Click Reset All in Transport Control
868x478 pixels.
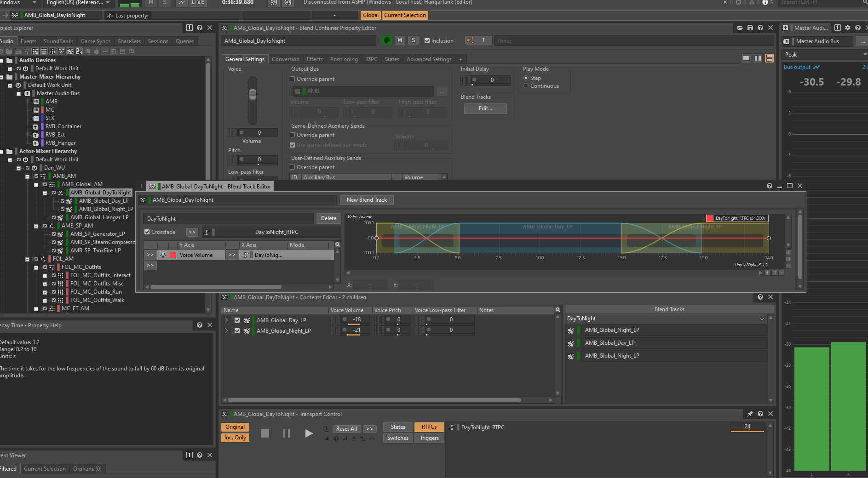click(x=346, y=429)
